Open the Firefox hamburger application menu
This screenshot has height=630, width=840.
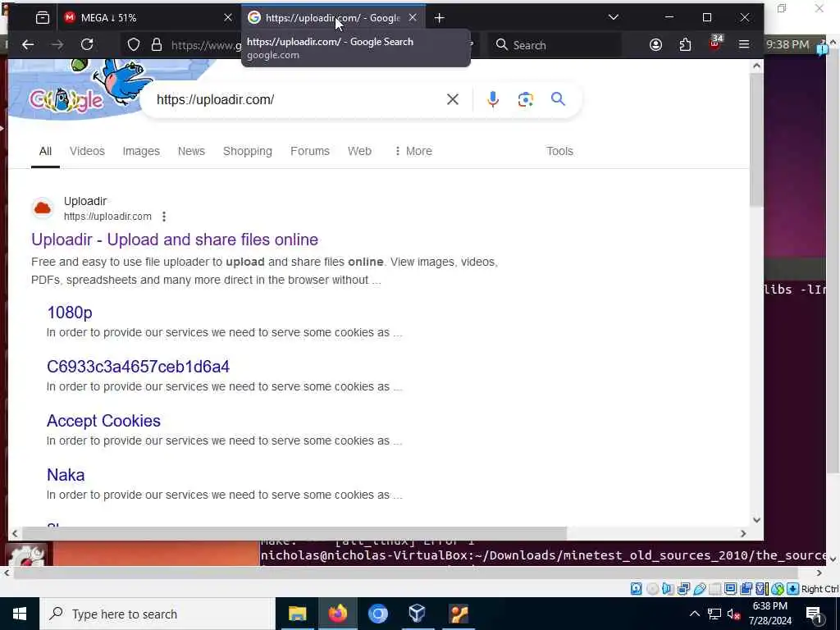click(744, 45)
